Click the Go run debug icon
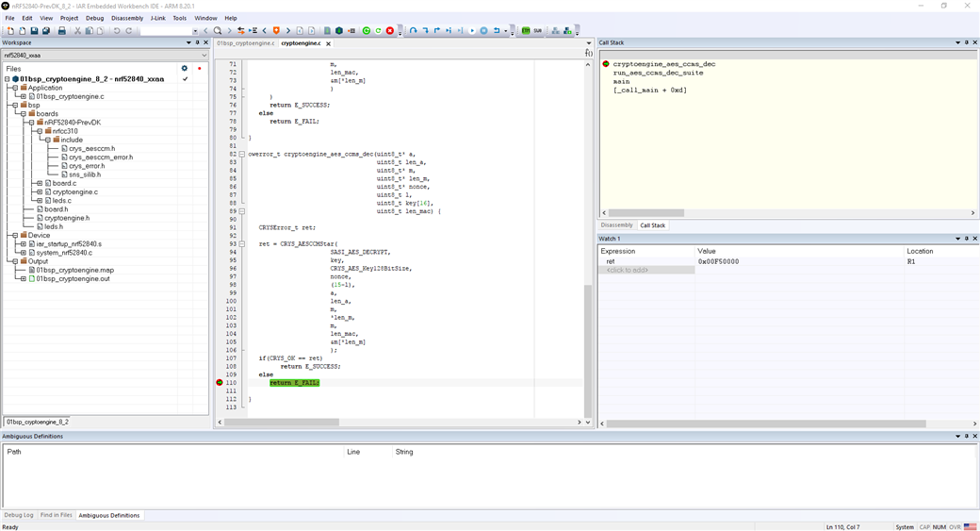The height and width of the screenshot is (531, 980). [x=472, y=30]
